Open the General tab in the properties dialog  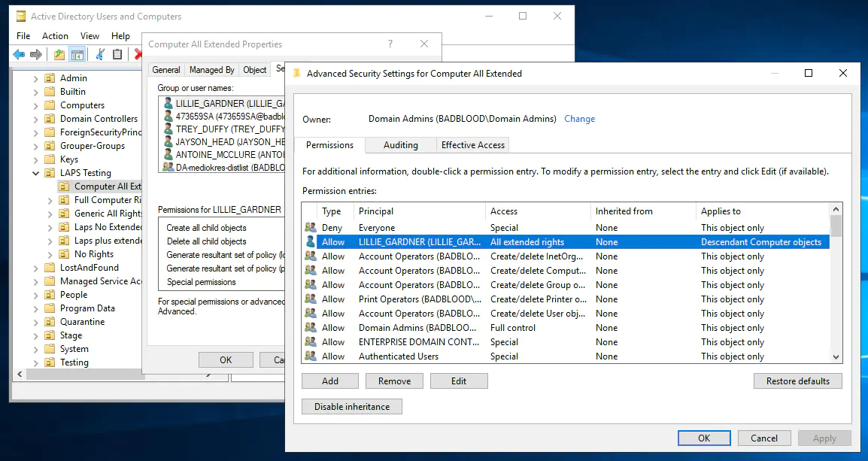tap(166, 70)
